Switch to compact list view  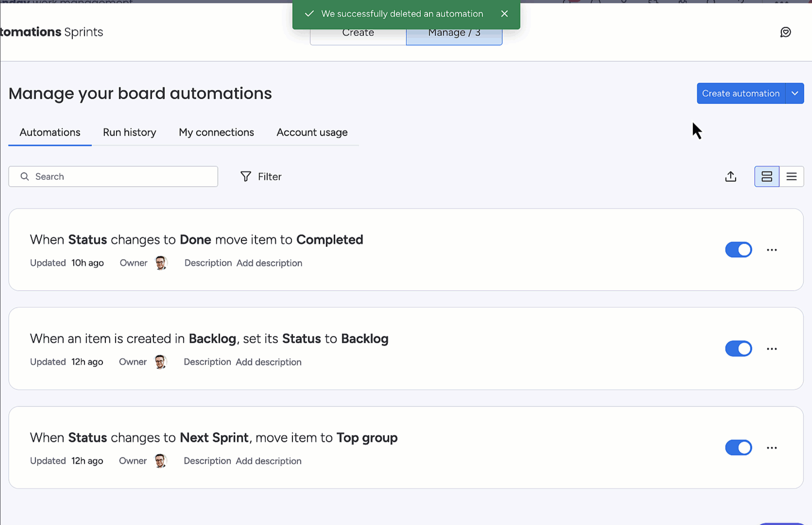pos(791,176)
